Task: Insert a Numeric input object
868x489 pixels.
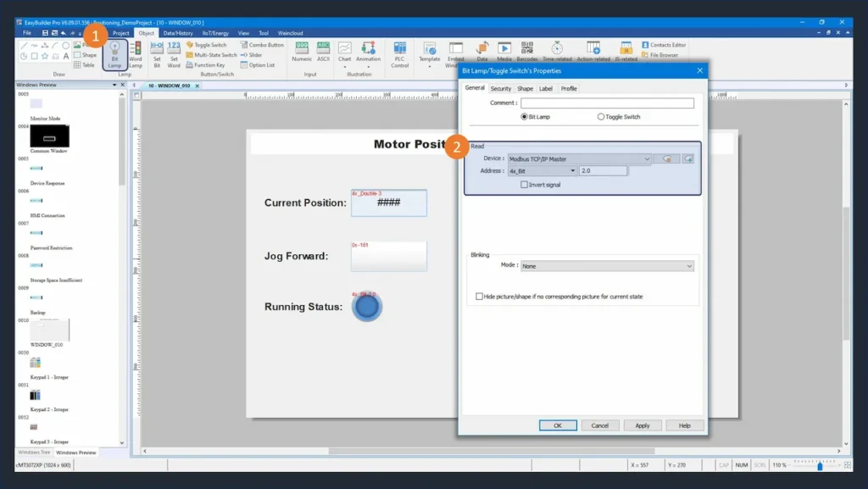Action: tap(302, 53)
